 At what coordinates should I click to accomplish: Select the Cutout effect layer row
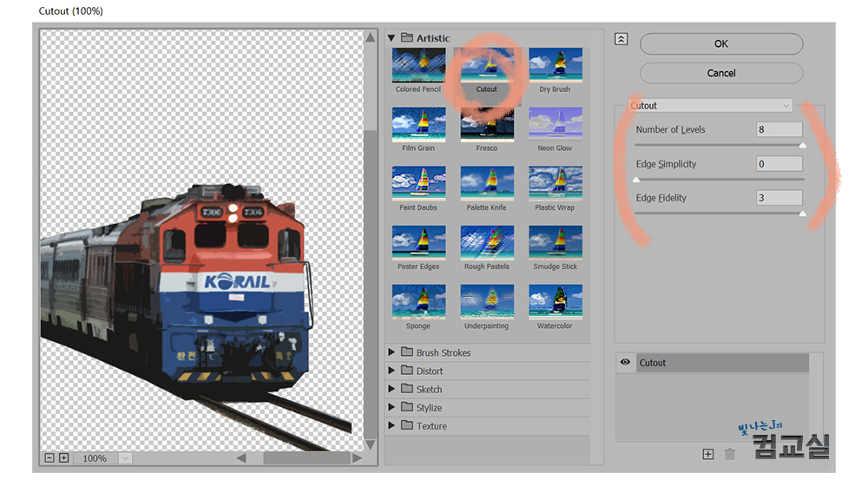point(722,363)
